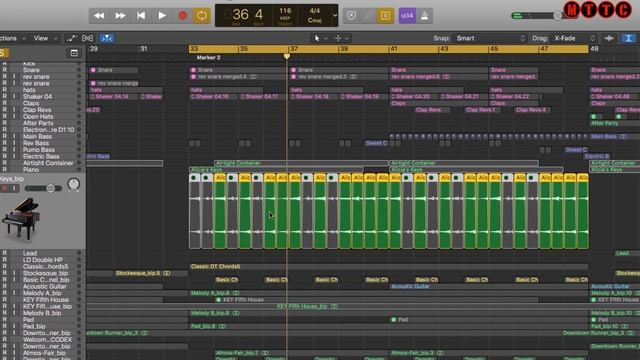Click the tuner icon in control bar
Image resolution: width=640 pixels, height=360 pixels.
pyautogui.click(x=368, y=16)
